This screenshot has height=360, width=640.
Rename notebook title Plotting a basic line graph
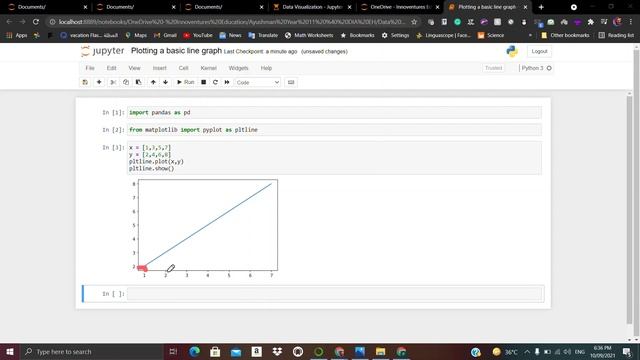pos(176,51)
